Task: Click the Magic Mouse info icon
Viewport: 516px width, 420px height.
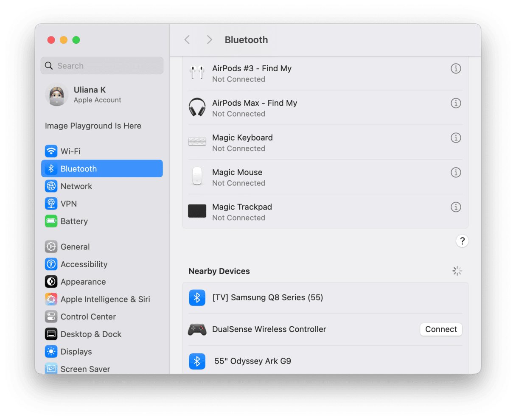Action: (x=456, y=172)
